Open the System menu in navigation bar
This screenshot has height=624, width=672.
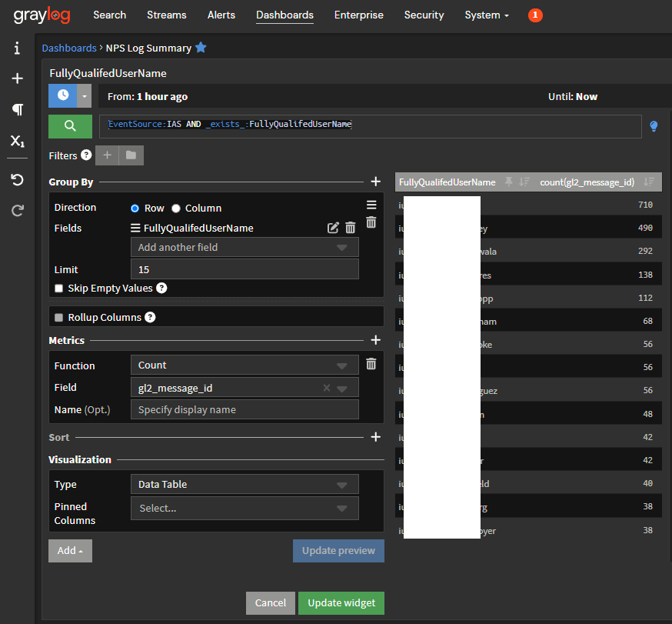click(486, 15)
